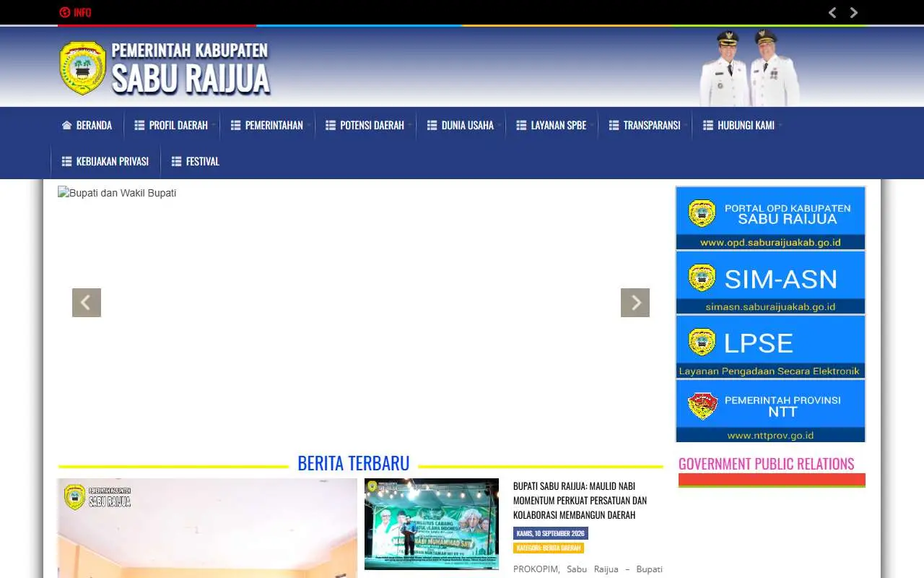Open the Kebijakan Privasi menu item
The width and height of the screenshot is (924, 578).
105,161
